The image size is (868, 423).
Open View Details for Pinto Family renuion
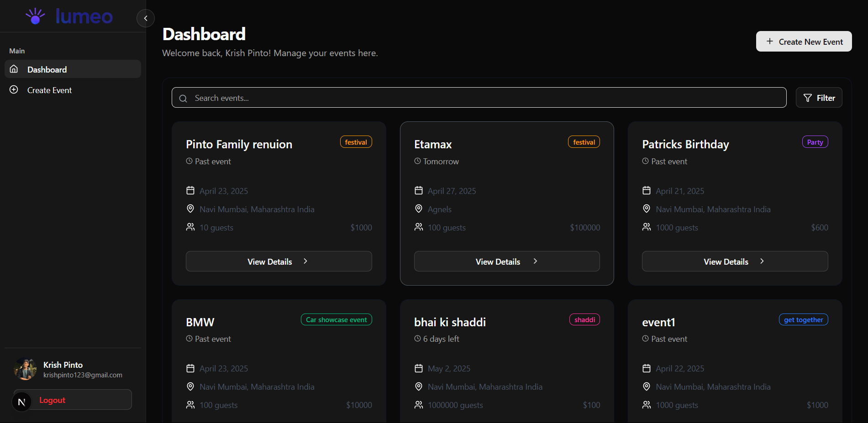pyautogui.click(x=279, y=261)
